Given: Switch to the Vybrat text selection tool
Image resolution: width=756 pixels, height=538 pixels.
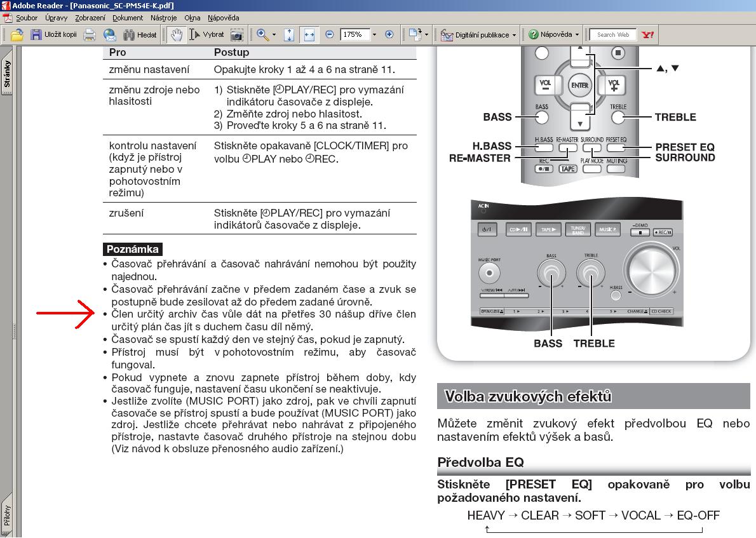Looking at the screenshot, I should point(207,35).
